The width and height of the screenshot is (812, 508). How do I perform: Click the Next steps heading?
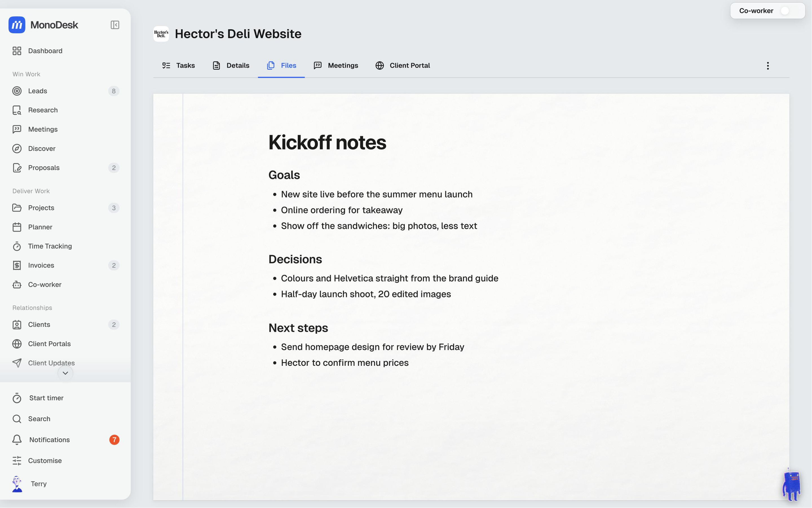[x=298, y=328]
